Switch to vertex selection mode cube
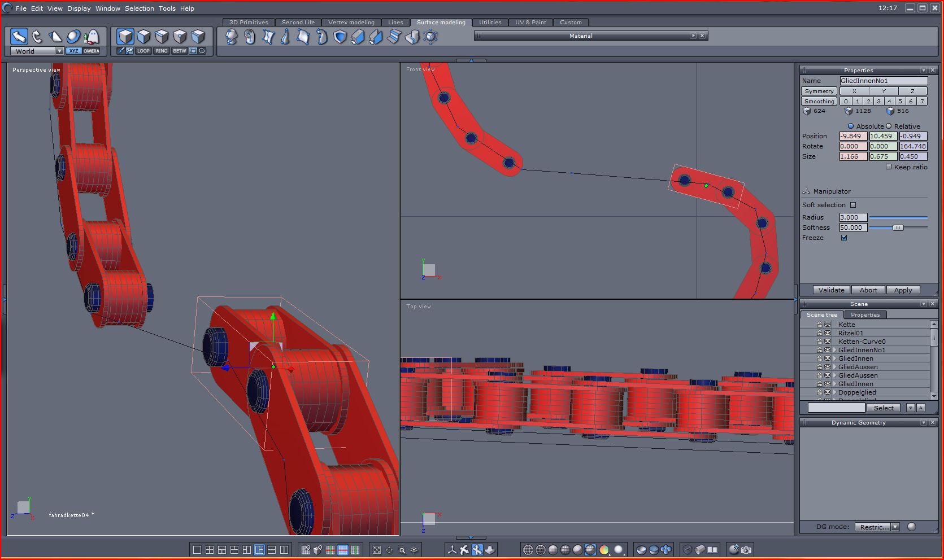The image size is (944, 560). click(180, 37)
